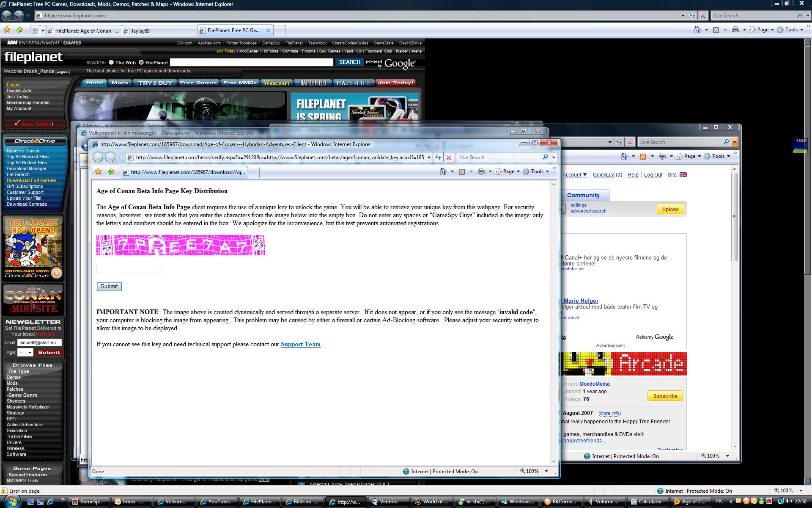This screenshot has height=508, width=812.
Task: Select The Web search radio button
Action: (111, 62)
